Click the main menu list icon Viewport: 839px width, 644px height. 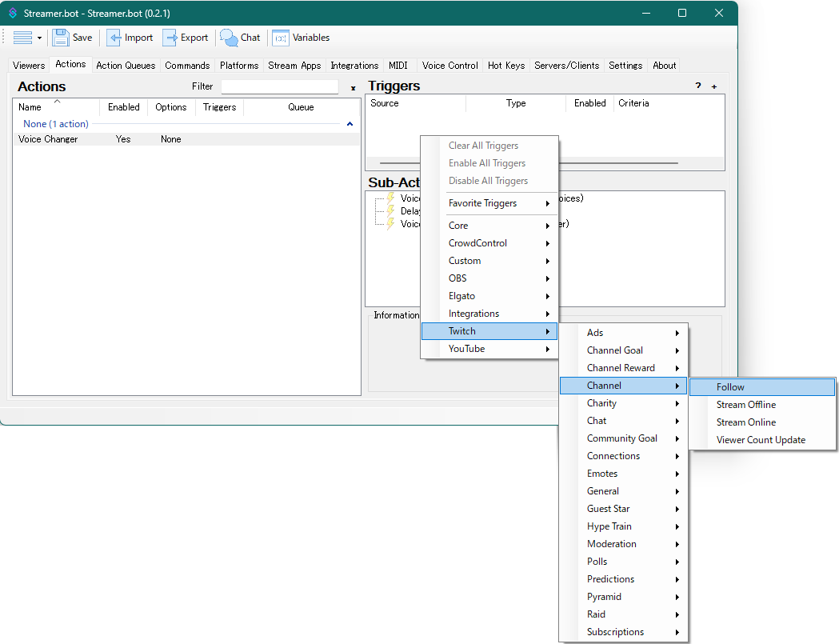tap(22, 38)
